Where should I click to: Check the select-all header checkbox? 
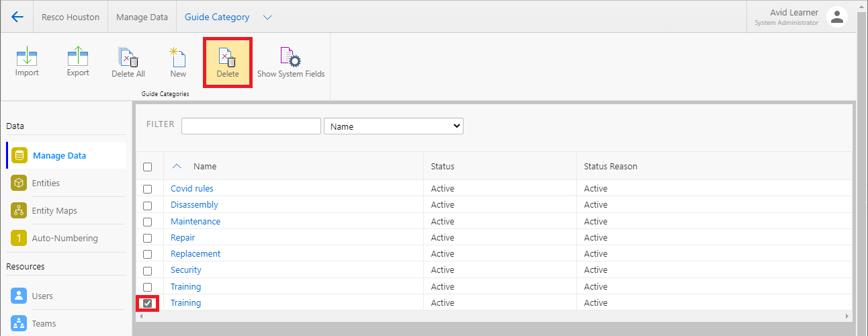point(148,167)
